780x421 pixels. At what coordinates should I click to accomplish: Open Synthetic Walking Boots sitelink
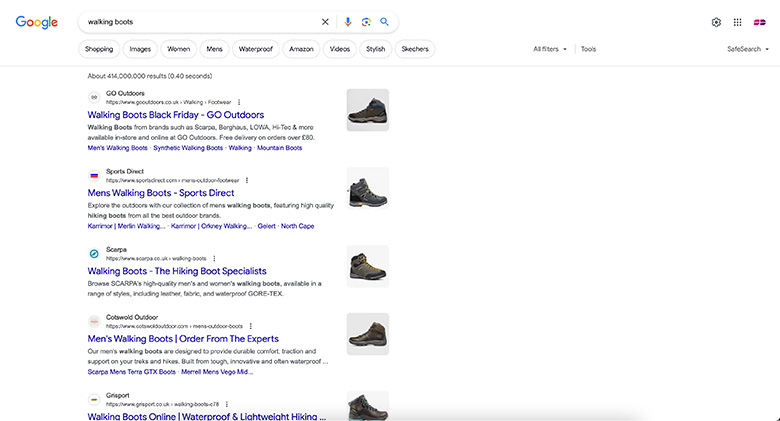[x=188, y=148]
